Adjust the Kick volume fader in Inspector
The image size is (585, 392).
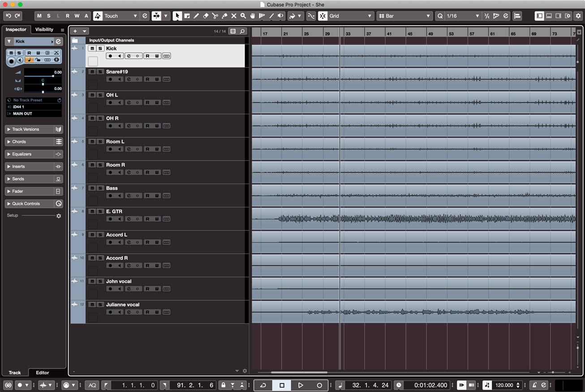[x=43, y=76]
